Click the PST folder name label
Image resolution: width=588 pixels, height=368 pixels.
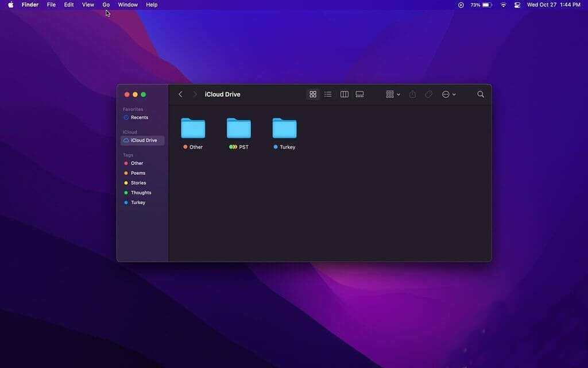[243, 147]
